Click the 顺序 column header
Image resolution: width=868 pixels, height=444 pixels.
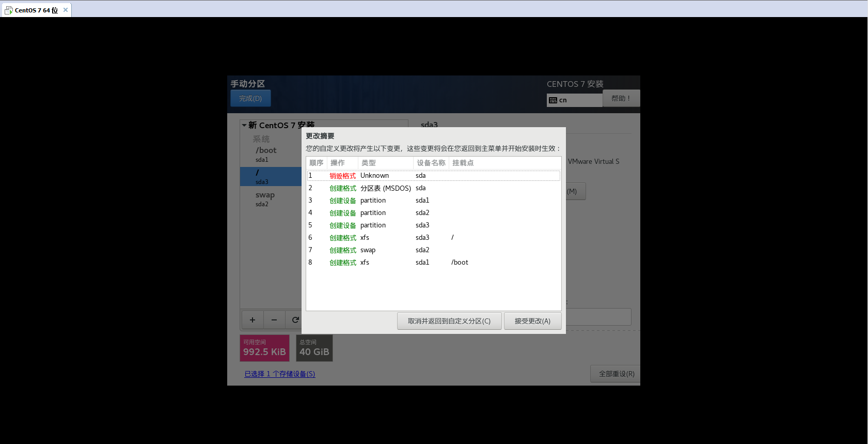coord(317,163)
